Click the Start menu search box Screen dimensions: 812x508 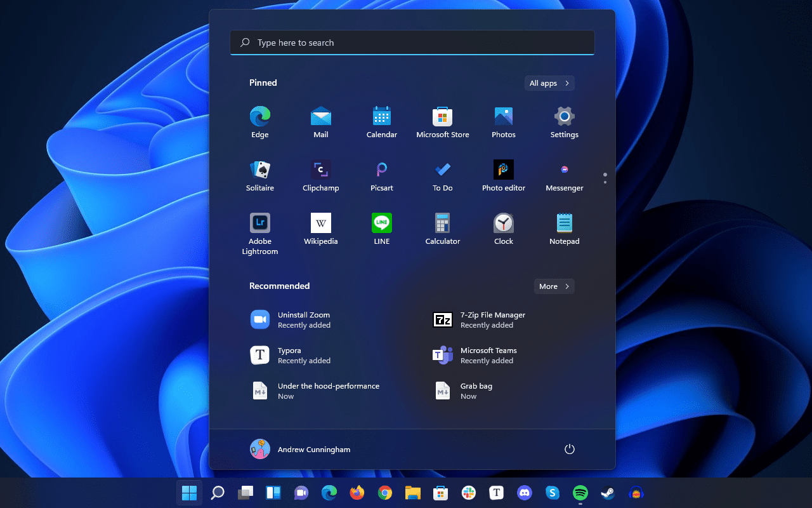(412, 43)
